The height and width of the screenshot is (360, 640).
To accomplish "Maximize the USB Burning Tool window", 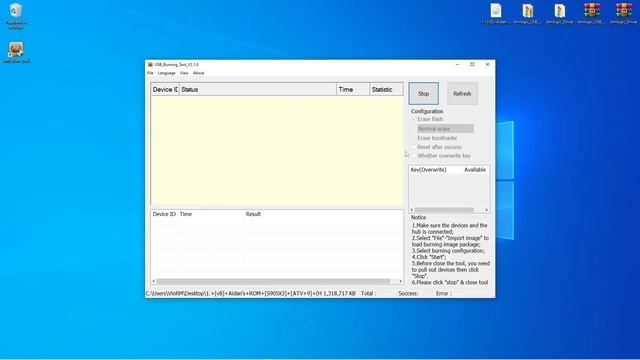I will pyautogui.click(x=472, y=64).
